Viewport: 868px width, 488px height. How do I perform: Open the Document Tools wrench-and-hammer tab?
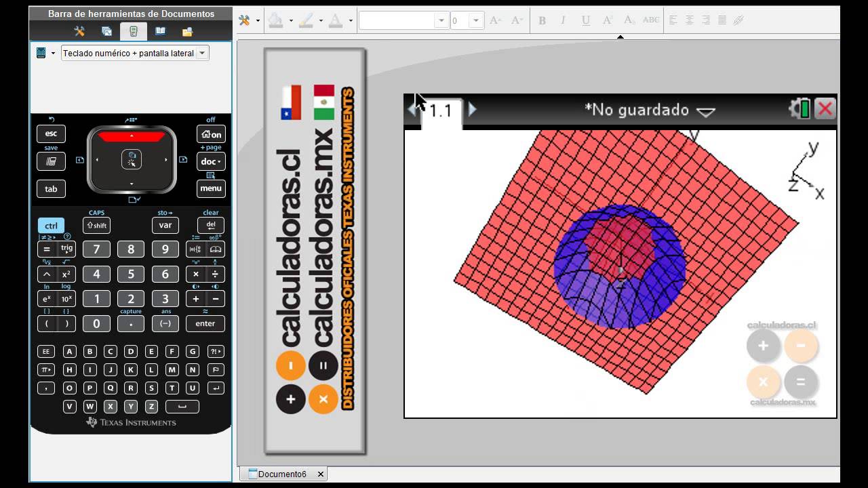[x=79, y=31]
